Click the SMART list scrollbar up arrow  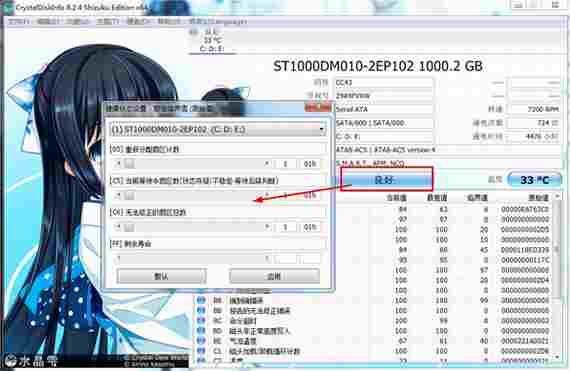pyautogui.click(x=557, y=197)
